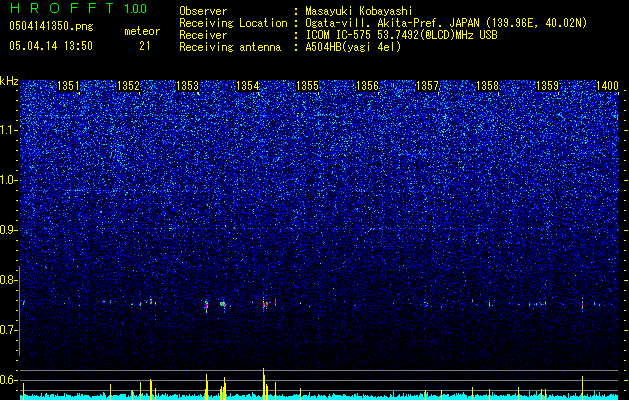Click the Receiving antenna label

pos(230,47)
